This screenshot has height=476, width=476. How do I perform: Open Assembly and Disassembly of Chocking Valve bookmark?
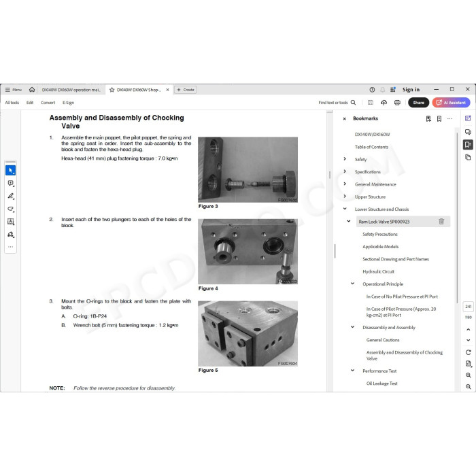point(405,356)
